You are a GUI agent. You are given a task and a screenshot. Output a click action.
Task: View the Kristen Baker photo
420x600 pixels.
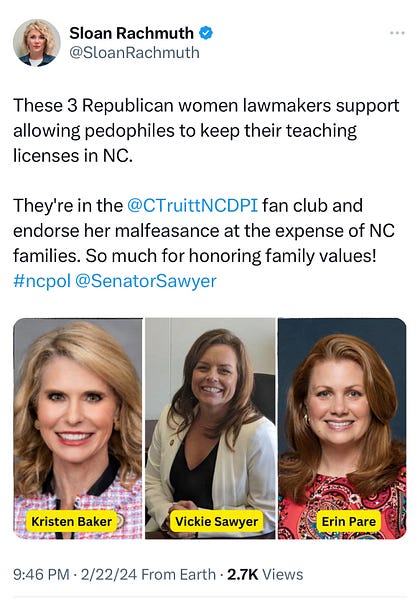78,428
